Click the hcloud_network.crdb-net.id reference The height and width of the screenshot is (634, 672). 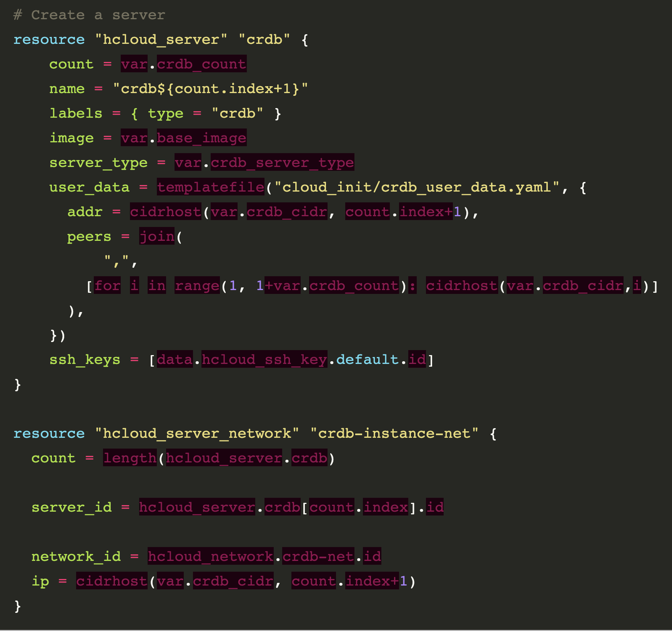coord(264,556)
